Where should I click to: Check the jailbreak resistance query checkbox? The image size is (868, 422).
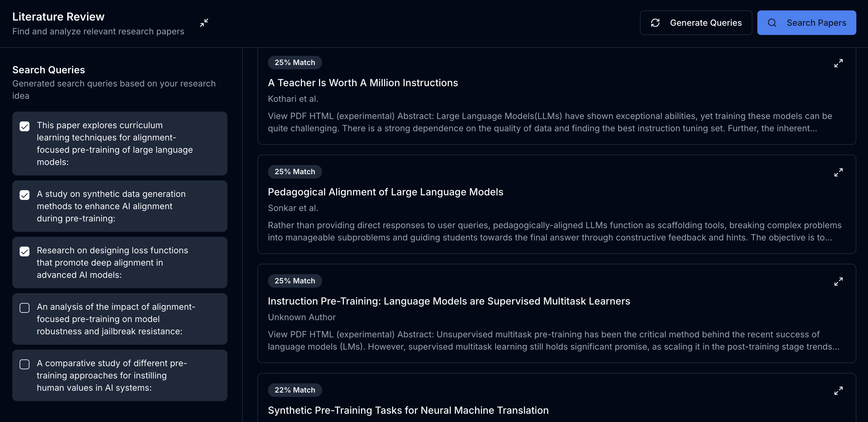(25, 308)
